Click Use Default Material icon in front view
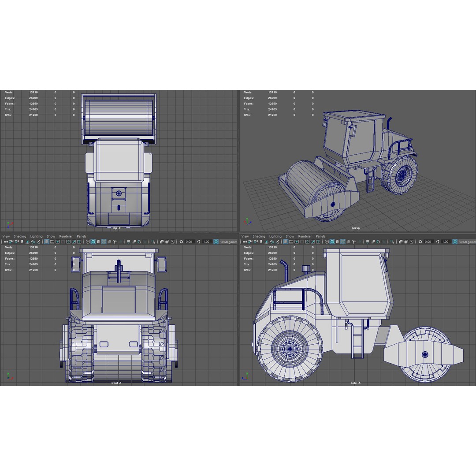Image resolution: width=476 pixels, height=476 pixels. pyautogui.click(x=98, y=242)
